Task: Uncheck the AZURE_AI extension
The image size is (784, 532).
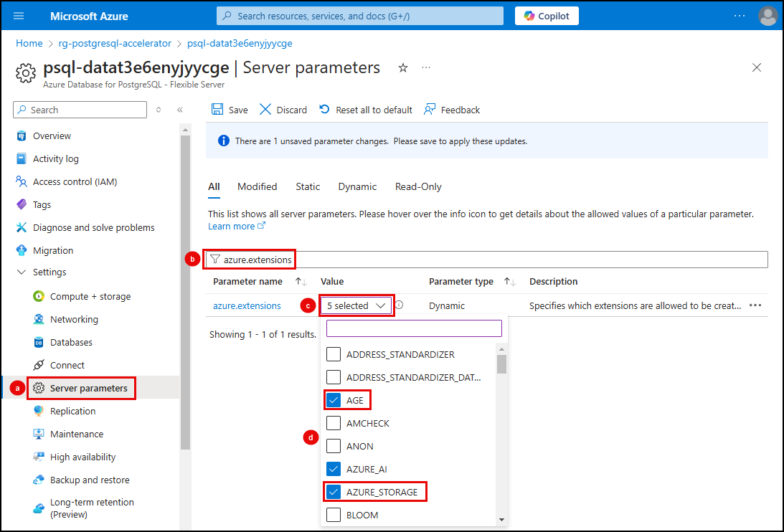Action: (334, 469)
